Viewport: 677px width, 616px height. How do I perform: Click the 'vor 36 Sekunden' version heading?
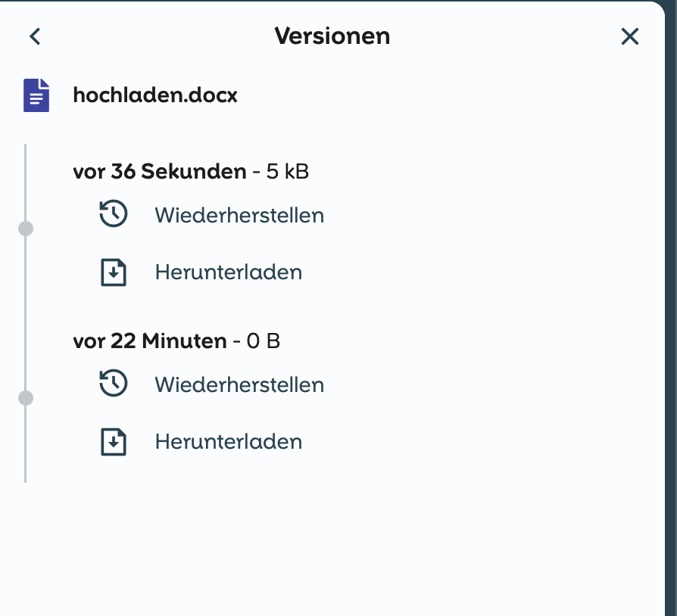click(x=159, y=172)
